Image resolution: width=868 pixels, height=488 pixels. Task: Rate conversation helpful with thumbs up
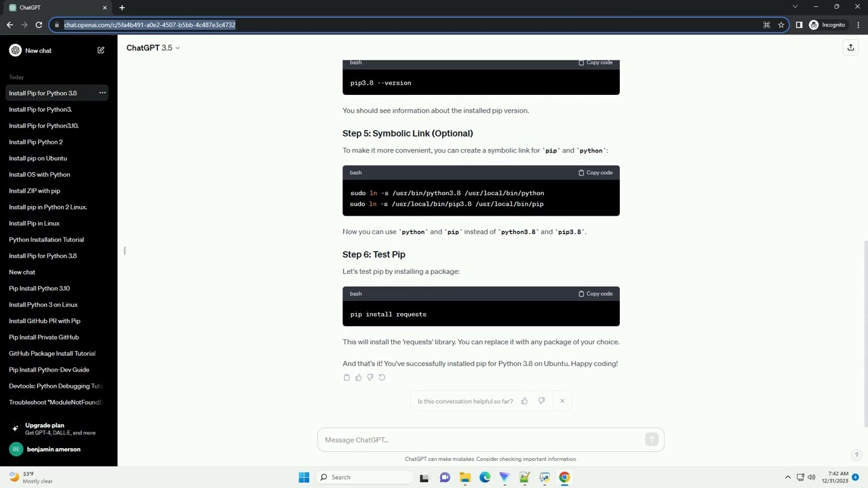pos(524,401)
